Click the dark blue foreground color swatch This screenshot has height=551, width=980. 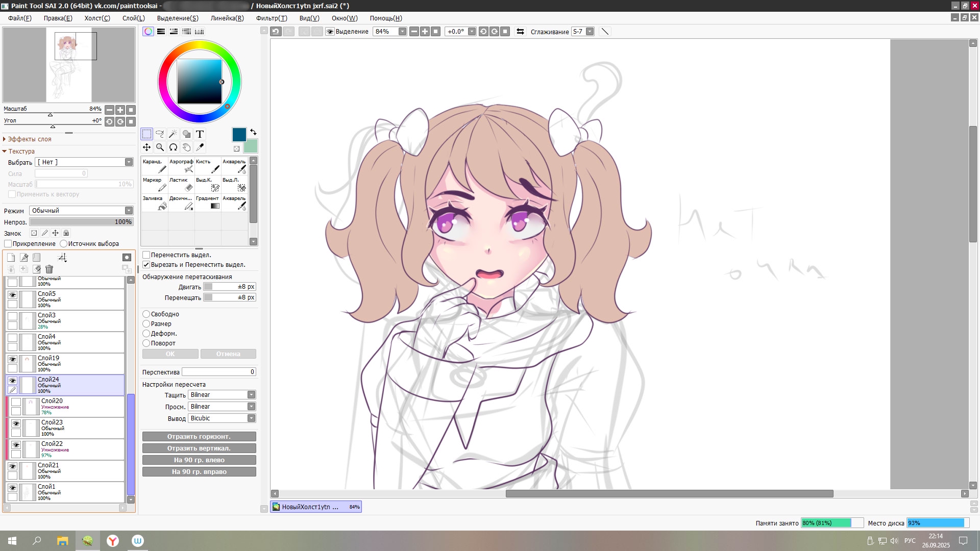click(x=239, y=134)
